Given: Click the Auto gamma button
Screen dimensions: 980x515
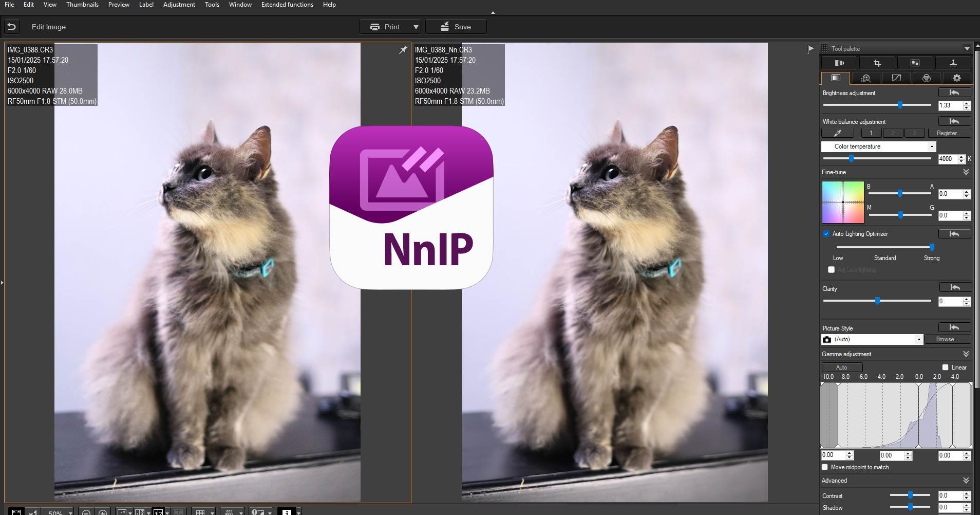Looking at the screenshot, I should (x=842, y=367).
